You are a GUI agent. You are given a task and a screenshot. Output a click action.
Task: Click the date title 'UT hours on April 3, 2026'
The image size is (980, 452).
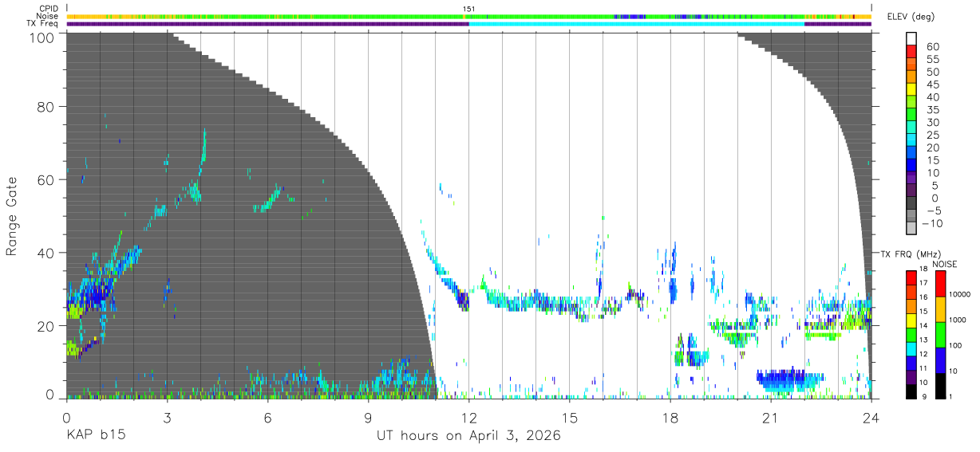(468, 436)
